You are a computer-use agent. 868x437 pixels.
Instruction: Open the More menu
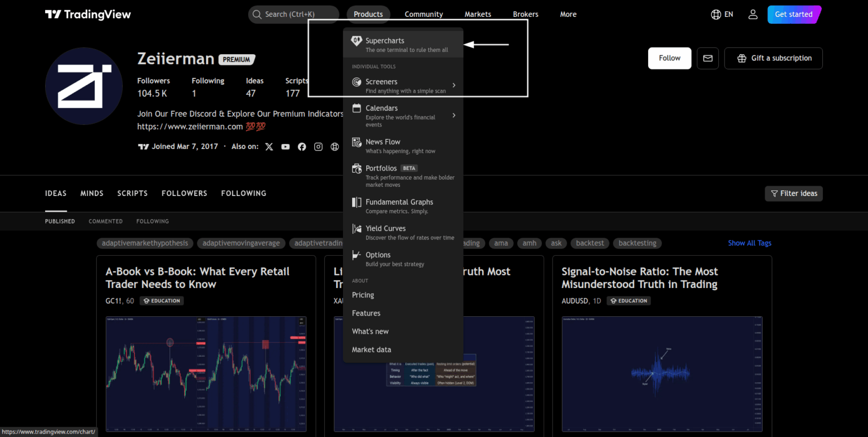click(568, 14)
